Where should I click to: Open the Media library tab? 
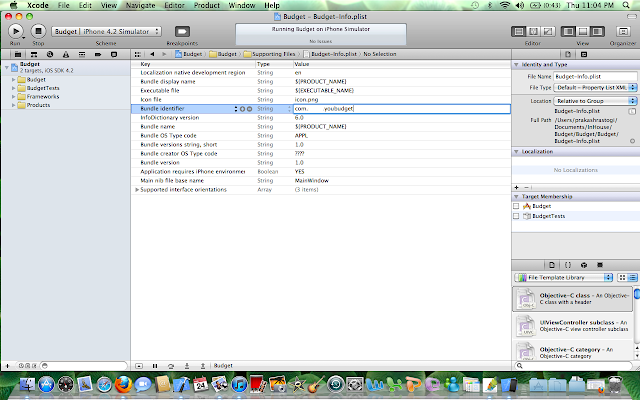point(600,265)
